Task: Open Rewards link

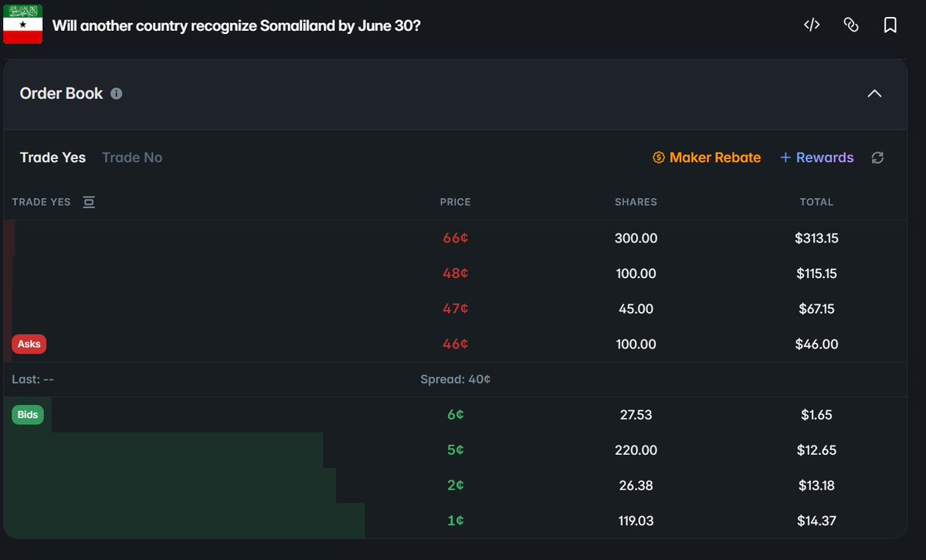Action: pos(817,158)
